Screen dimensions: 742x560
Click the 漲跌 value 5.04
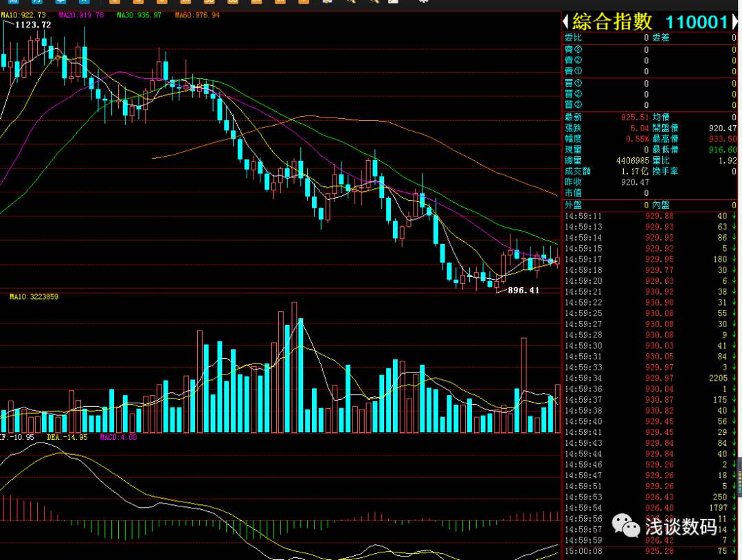pyautogui.click(x=640, y=128)
